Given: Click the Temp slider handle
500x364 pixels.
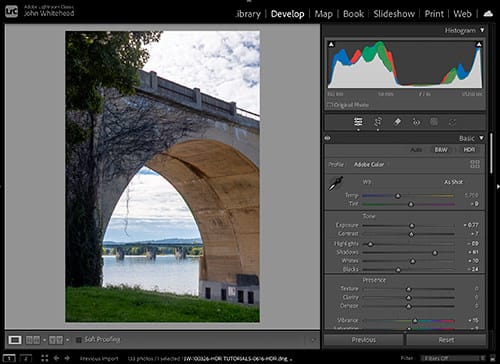Looking at the screenshot, I should tap(398, 196).
